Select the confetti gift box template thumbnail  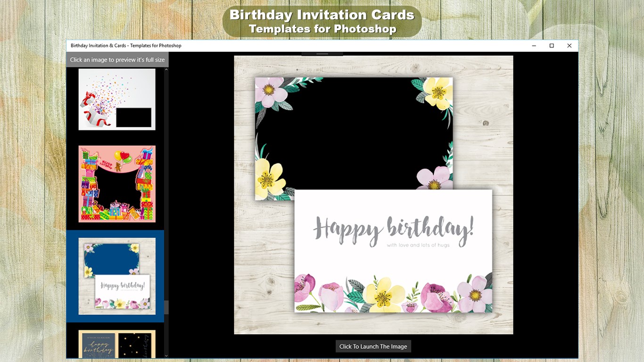click(x=117, y=99)
